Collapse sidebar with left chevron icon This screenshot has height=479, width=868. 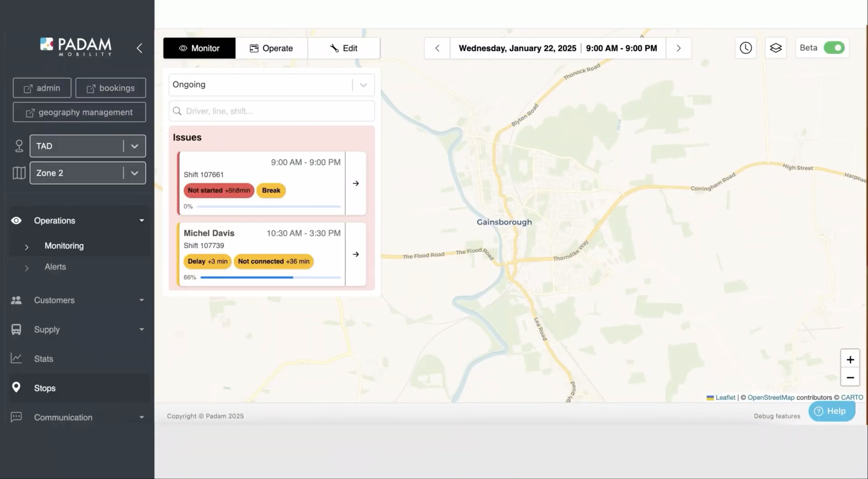coord(139,48)
